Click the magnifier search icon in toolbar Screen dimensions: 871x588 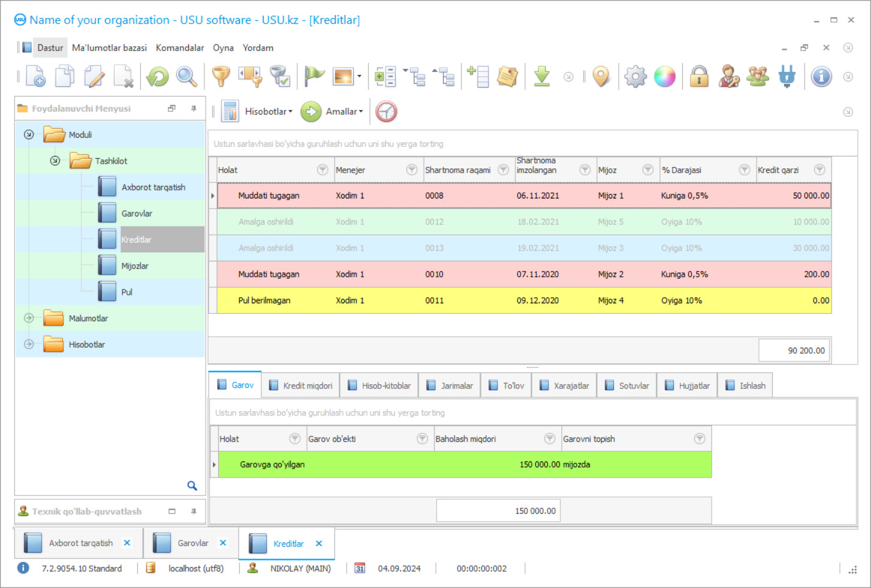coord(186,76)
